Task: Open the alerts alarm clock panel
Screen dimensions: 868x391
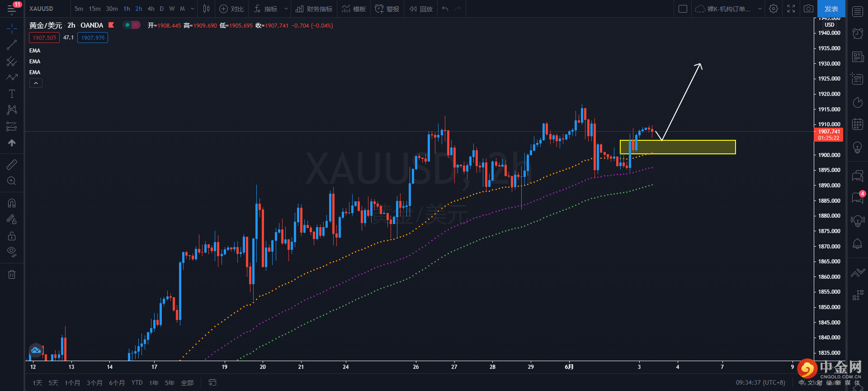Action: [857, 33]
